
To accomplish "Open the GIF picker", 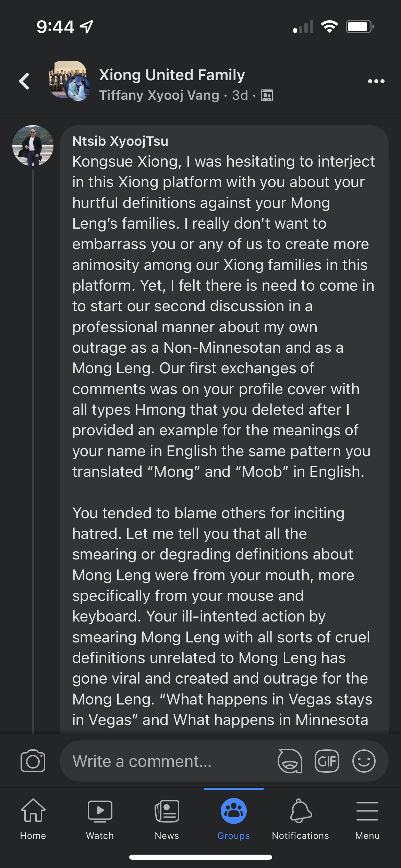I will [327, 761].
